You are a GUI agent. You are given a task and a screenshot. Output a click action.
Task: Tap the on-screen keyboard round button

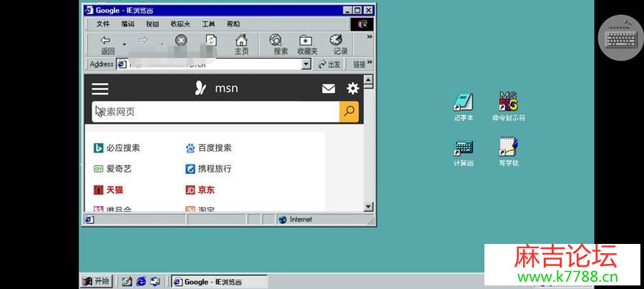click(621, 38)
